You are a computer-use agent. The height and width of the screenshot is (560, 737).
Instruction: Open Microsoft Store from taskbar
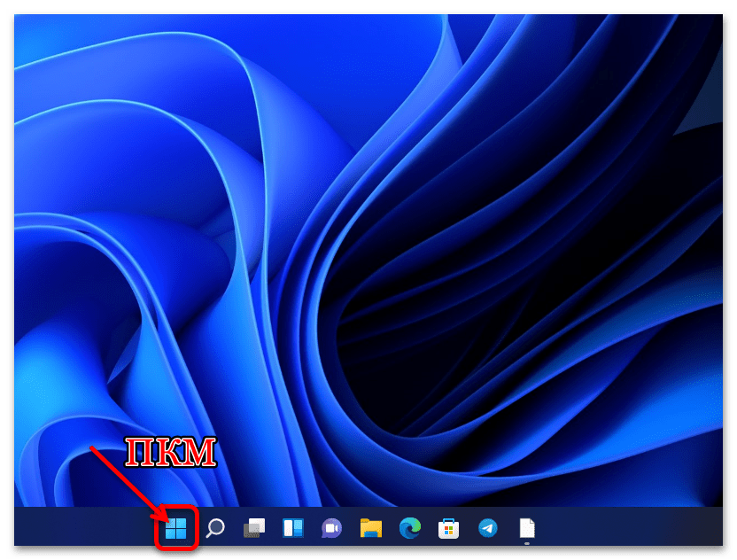tap(448, 528)
